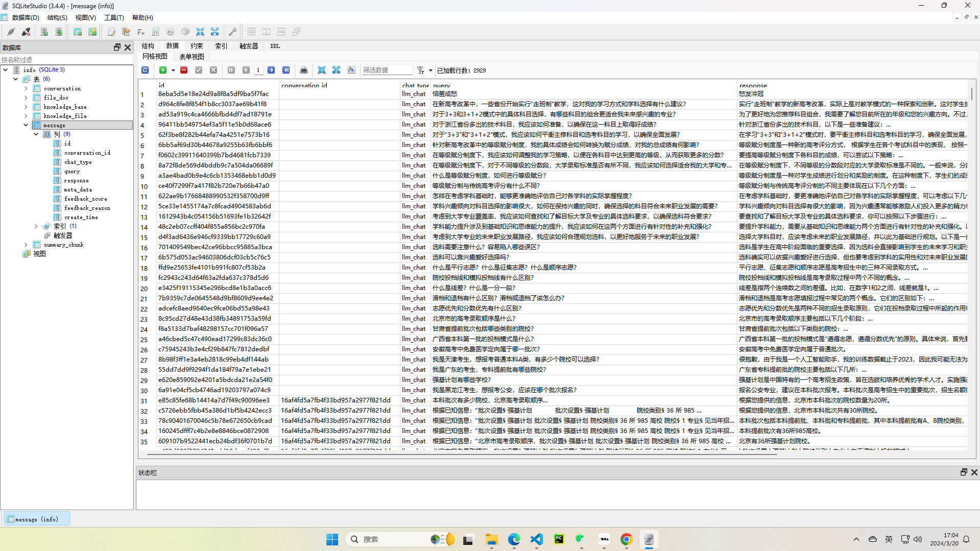Refresh table data with blue refresh icon
This screenshot has height=551, width=980.
pyautogui.click(x=145, y=70)
